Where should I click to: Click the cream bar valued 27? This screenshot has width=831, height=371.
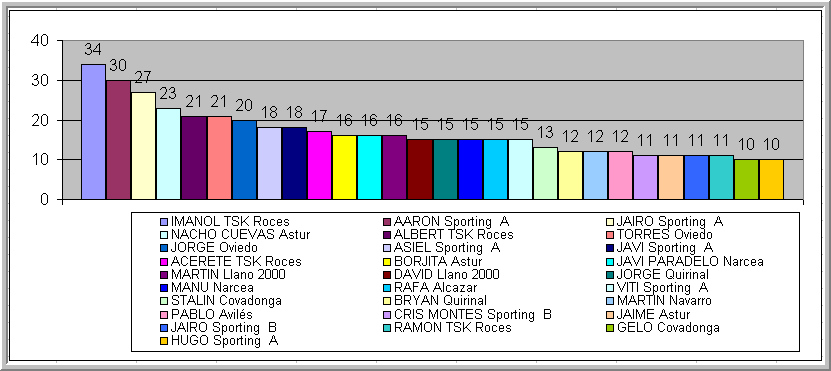143,146
